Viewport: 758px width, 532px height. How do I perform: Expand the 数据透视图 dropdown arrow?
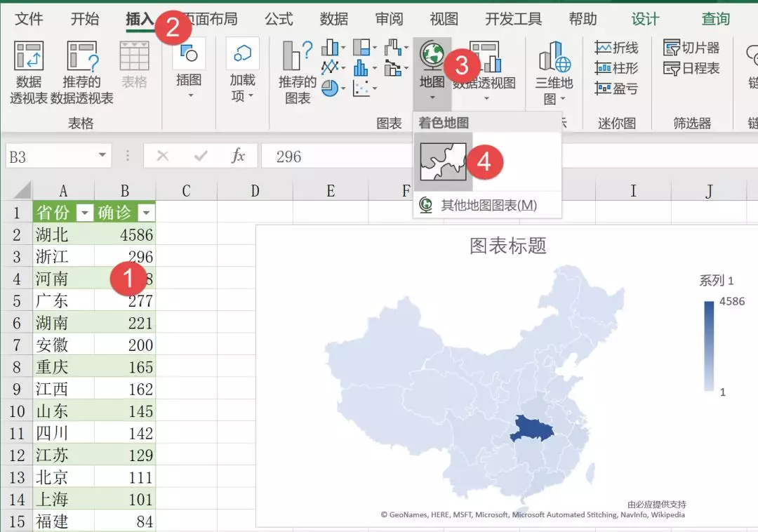(486, 98)
